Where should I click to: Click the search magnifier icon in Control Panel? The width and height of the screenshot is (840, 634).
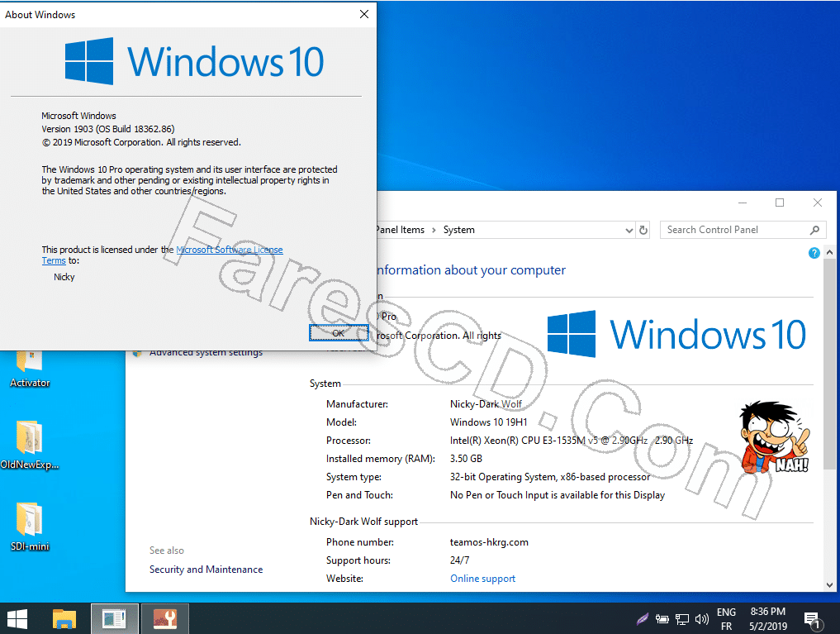point(815,230)
